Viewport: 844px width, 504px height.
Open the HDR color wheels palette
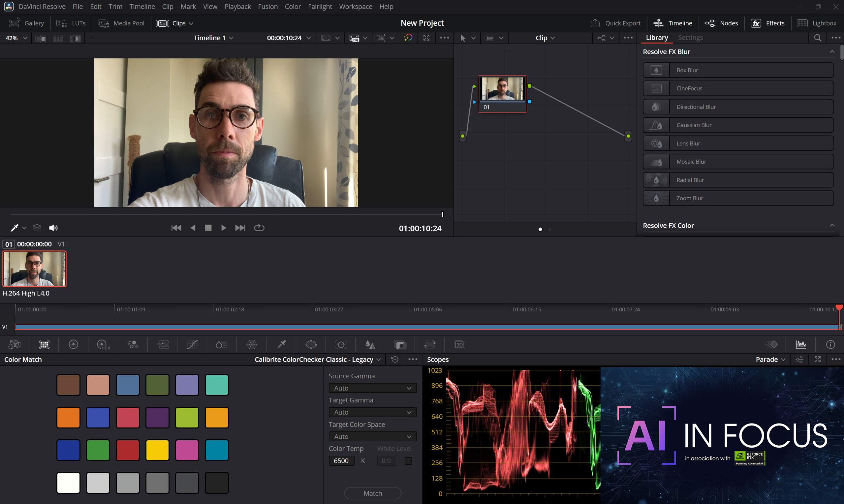pyautogui.click(x=103, y=345)
